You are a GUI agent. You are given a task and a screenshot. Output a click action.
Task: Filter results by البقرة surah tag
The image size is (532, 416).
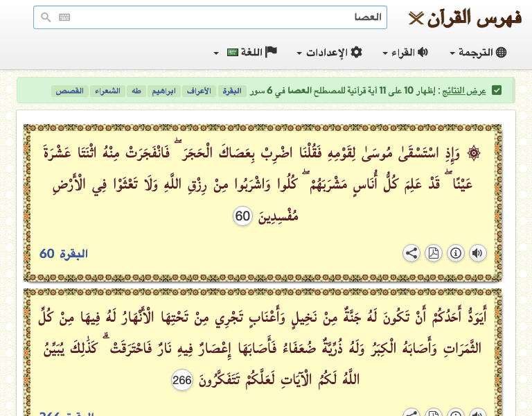232,91
